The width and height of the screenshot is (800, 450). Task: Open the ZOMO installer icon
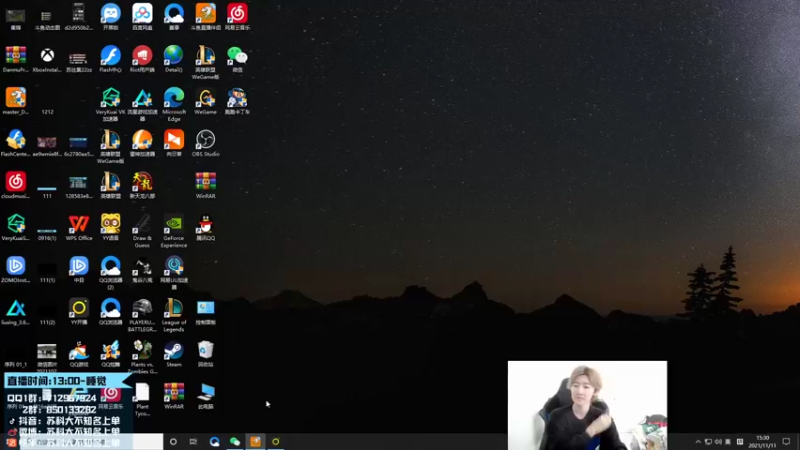[x=16, y=269]
